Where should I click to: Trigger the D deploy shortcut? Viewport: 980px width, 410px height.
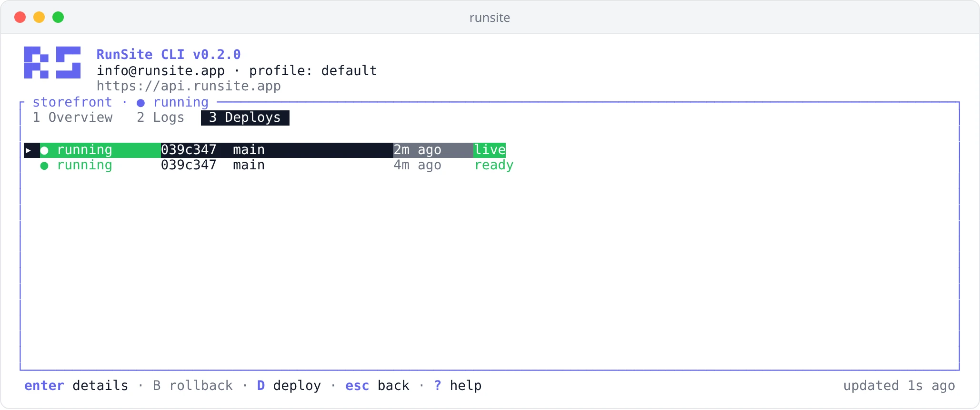click(289, 386)
